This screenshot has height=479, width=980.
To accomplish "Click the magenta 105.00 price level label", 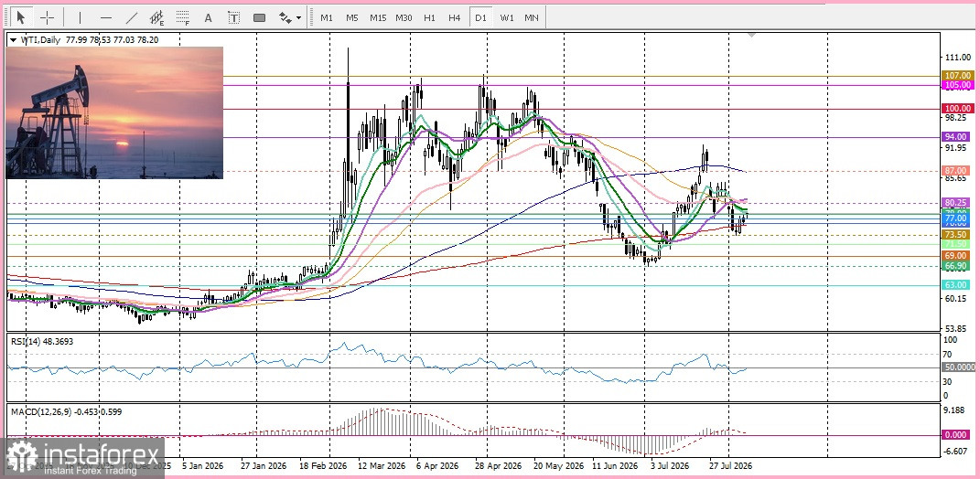I will 957,85.
